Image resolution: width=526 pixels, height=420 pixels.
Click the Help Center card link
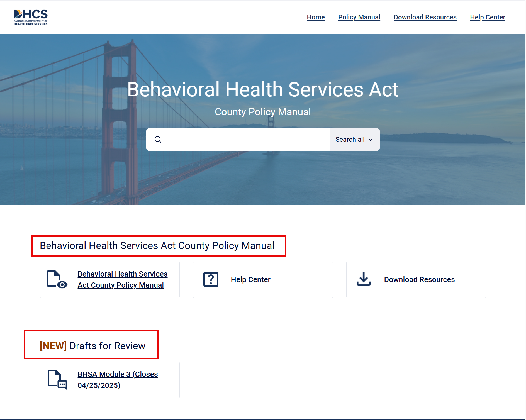(x=250, y=279)
